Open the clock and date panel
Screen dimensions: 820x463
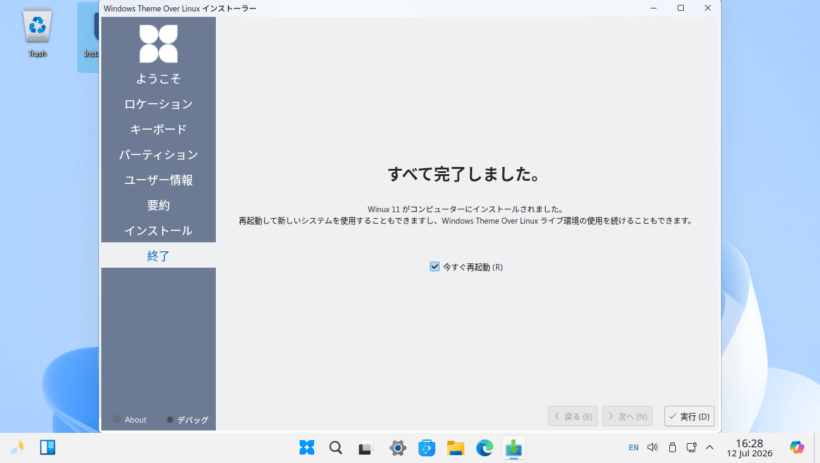(749, 448)
